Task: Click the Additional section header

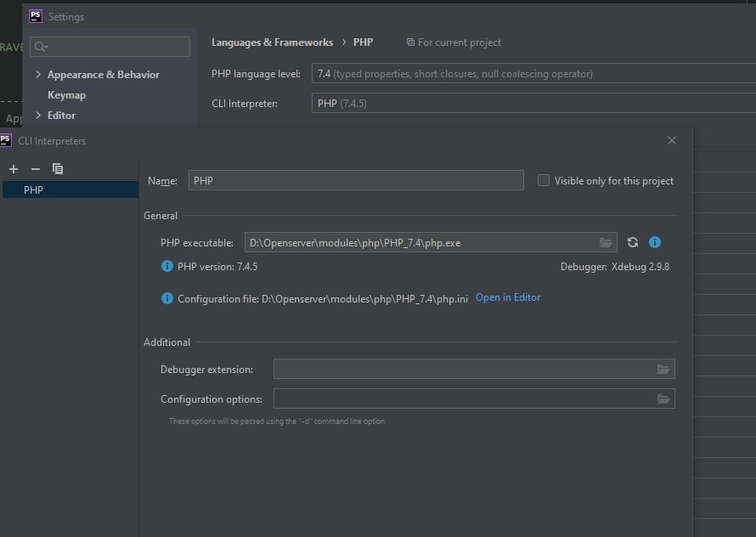Action: pos(166,342)
